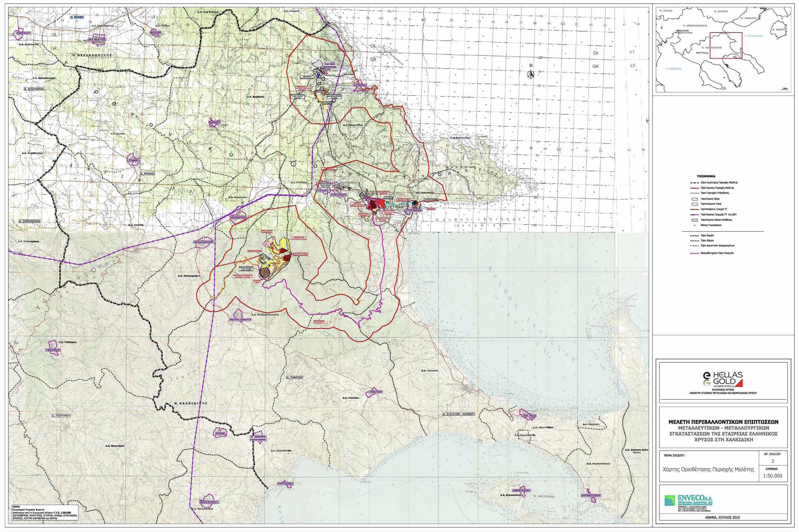The width and height of the screenshot is (799, 532).
Task: Click the ΜΕΓΑΛΗ ΠΑΝΑΓΙΑ settlement label
Action: (240, 319)
